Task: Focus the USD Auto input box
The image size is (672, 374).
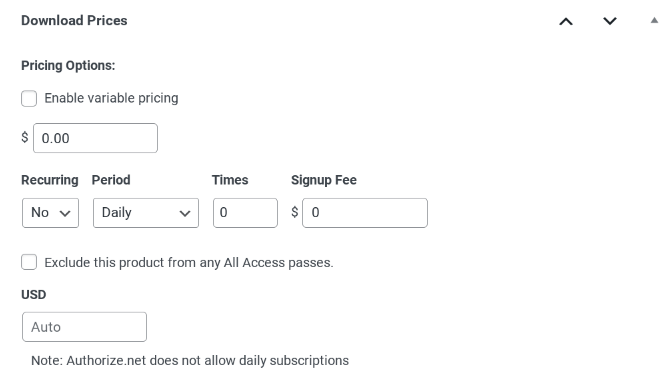Action: [x=84, y=327]
